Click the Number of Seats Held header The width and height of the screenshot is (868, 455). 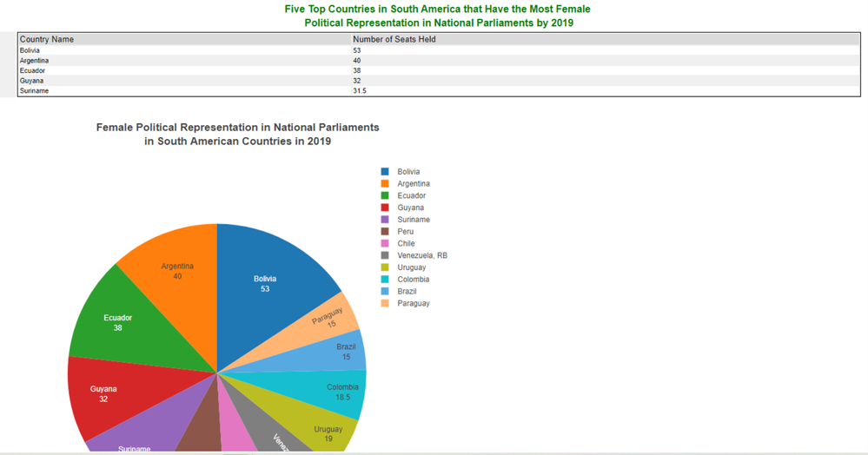click(x=394, y=39)
